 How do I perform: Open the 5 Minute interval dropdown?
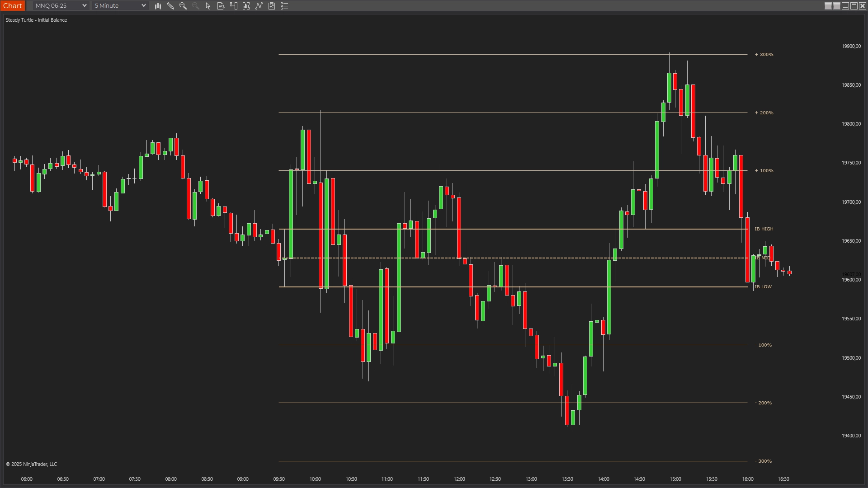point(120,6)
